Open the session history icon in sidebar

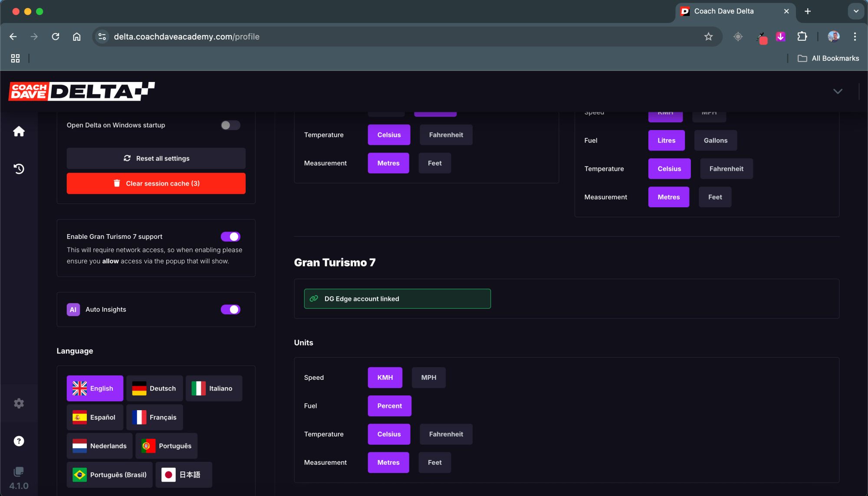pyautogui.click(x=19, y=169)
